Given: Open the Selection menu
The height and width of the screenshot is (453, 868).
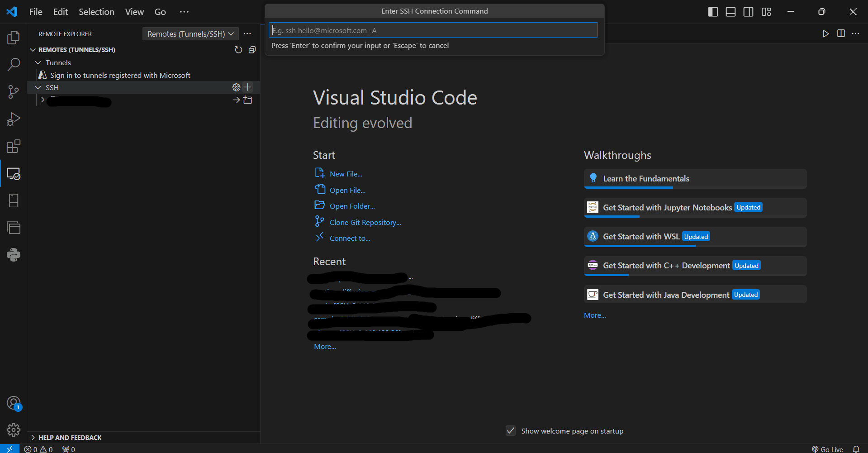Looking at the screenshot, I should [x=96, y=12].
